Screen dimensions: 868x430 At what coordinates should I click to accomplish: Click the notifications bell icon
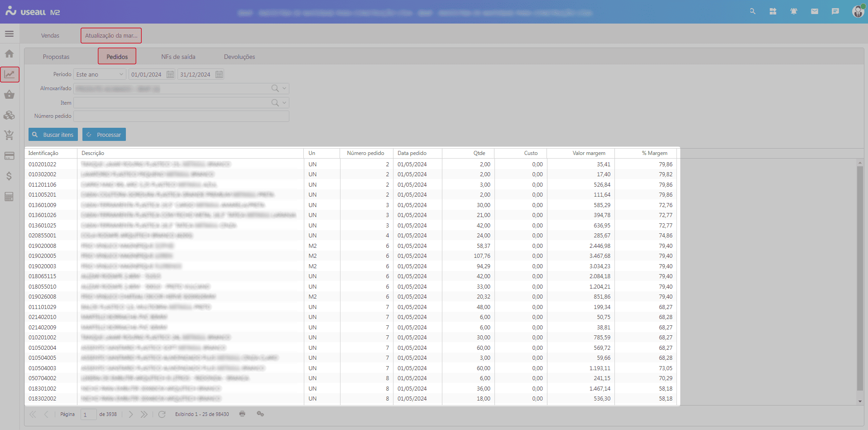(794, 11)
